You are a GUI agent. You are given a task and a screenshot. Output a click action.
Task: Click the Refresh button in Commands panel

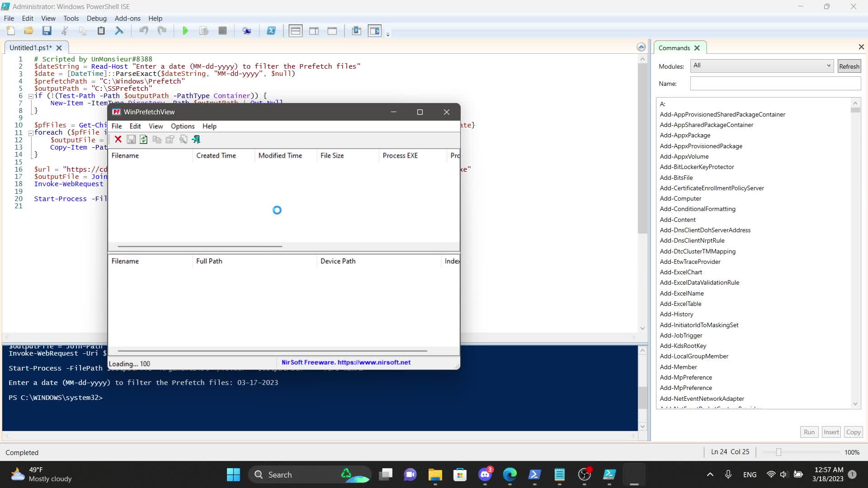pos(849,66)
